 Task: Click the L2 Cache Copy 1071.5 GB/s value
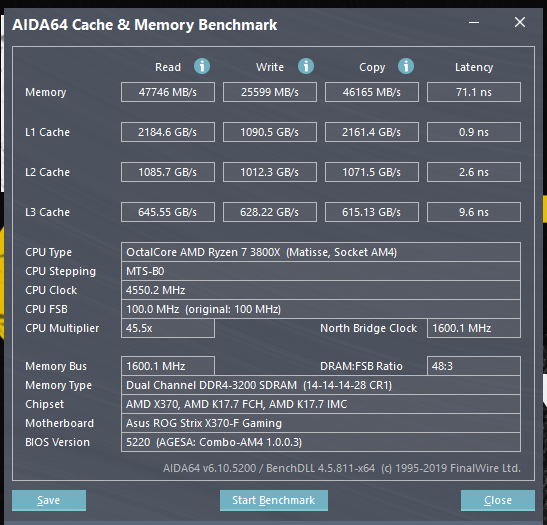pos(372,172)
